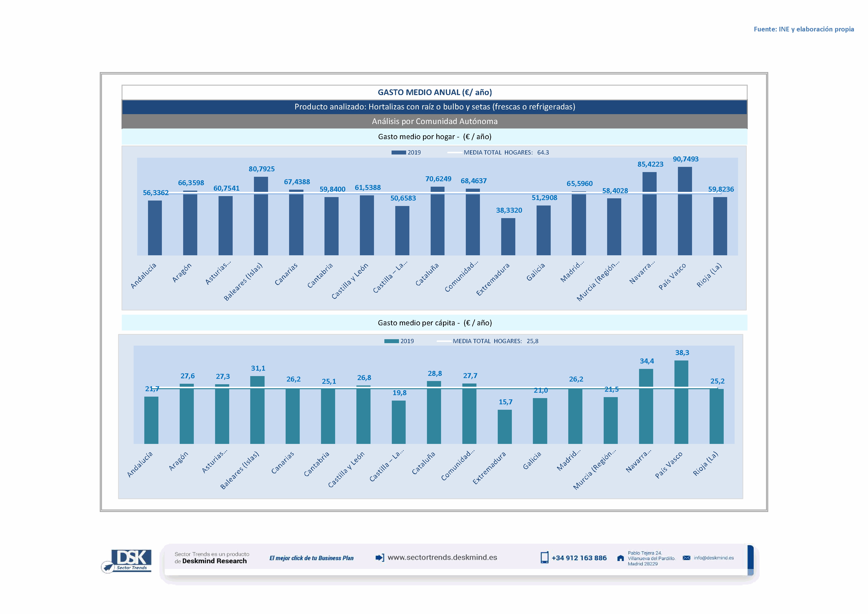Select the Extremadura bar labeled 38,3320
Viewport: 868px width, 614px height.
click(508, 237)
